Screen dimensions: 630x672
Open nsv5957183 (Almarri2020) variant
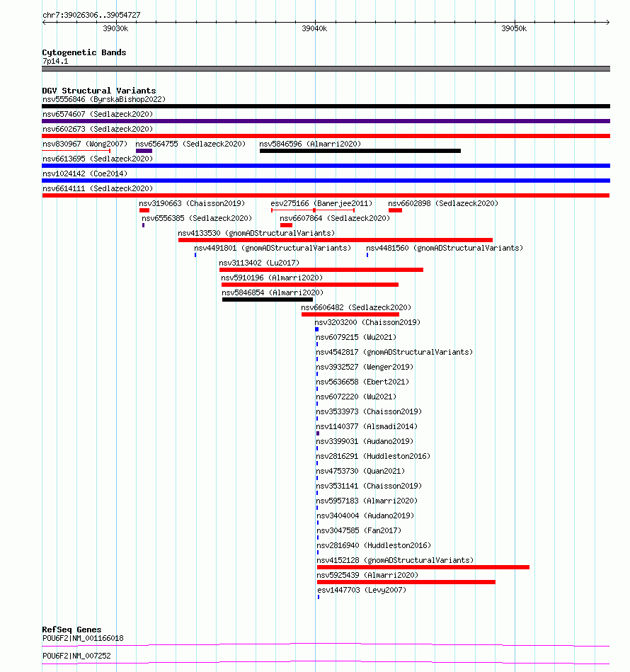(x=367, y=501)
